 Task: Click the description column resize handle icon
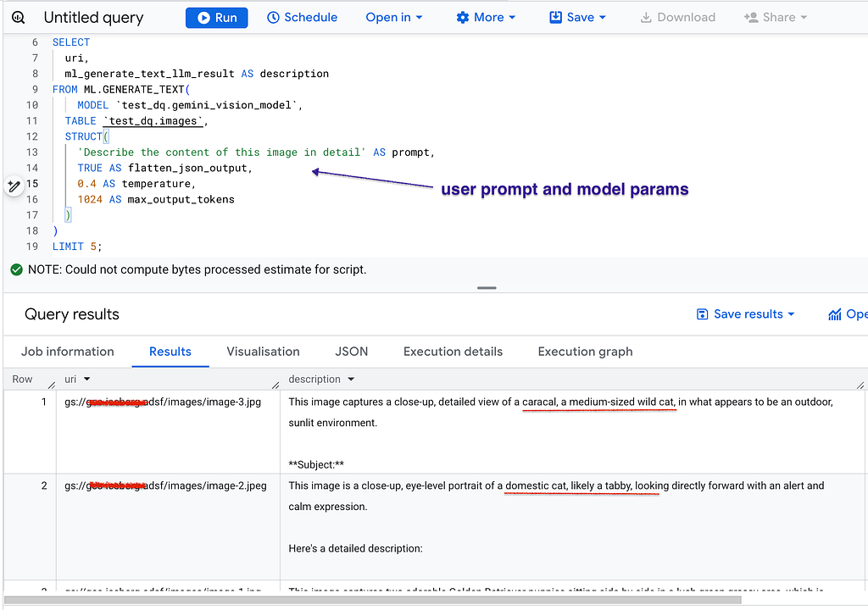pos(860,385)
